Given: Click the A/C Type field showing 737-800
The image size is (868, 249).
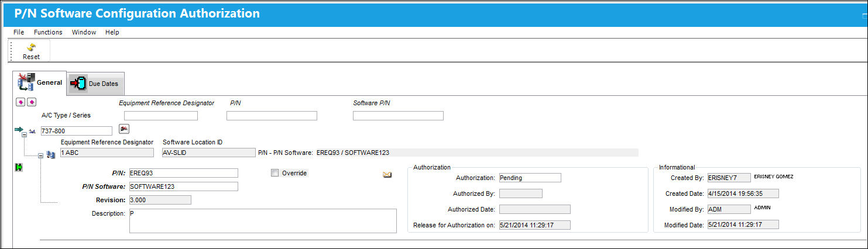Looking at the screenshot, I should [x=76, y=131].
